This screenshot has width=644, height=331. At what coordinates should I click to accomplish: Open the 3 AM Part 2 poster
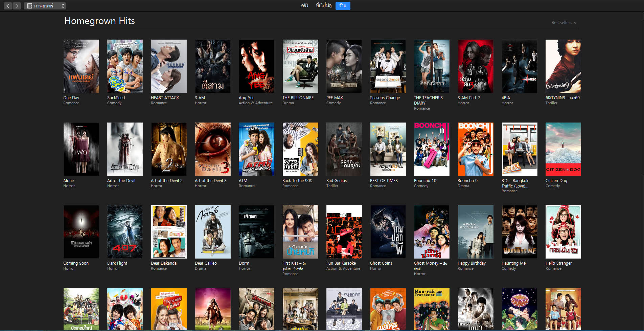[x=476, y=66]
